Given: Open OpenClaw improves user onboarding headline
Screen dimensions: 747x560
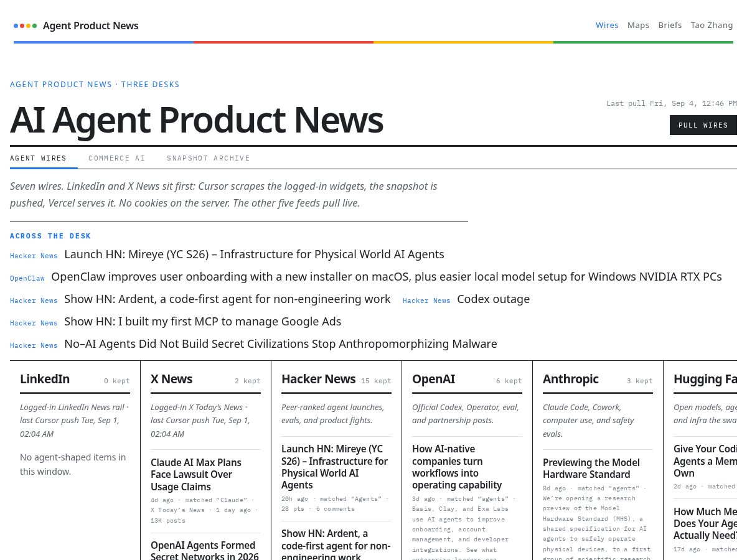Looking at the screenshot, I should pyautogui.click(x=387, y=277).
